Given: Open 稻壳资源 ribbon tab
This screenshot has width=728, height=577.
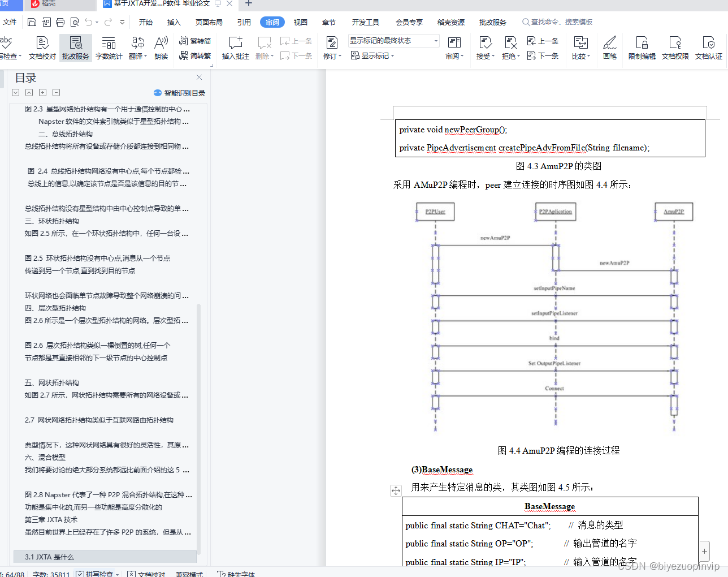Looking at the screenshot, I should 451,22.
